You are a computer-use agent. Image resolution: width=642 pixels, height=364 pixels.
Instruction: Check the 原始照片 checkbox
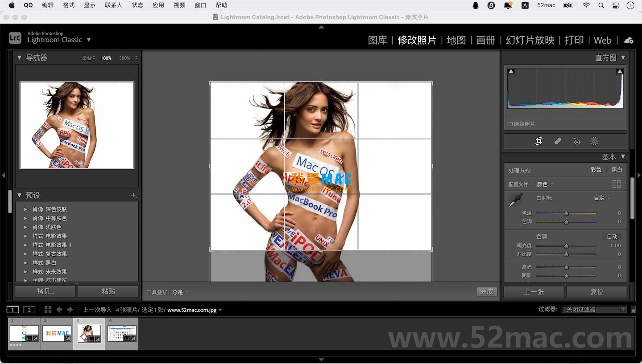point(509,124)
